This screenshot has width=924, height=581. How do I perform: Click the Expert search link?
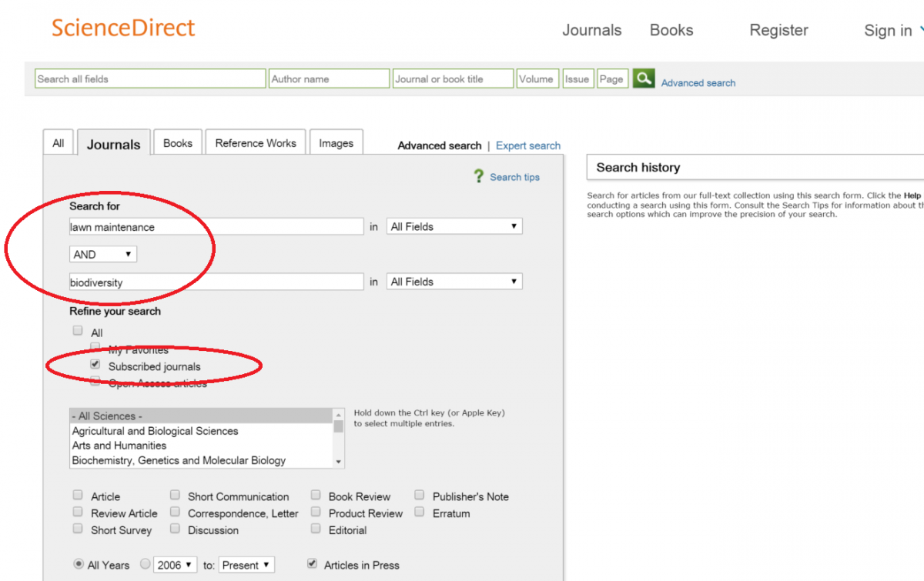[528, 145]
